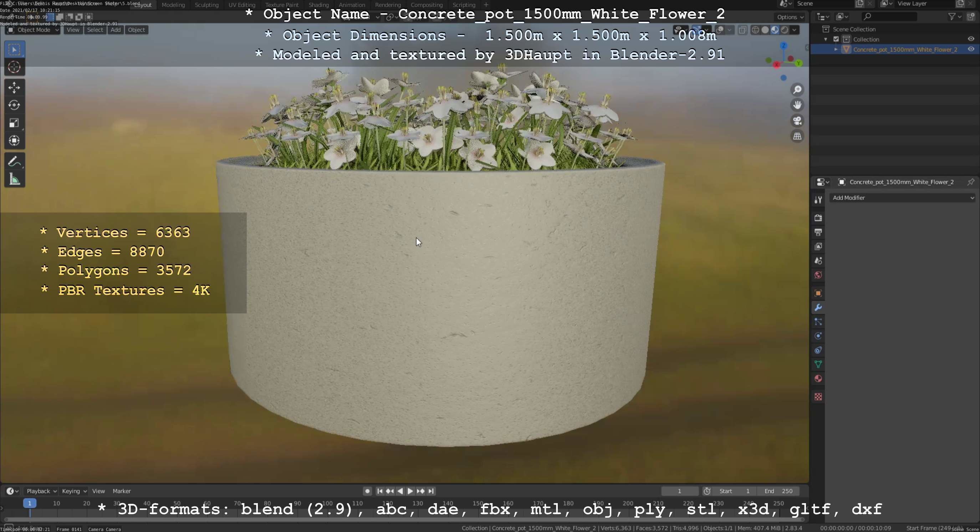Switch perspective/orthographic grid icon
Screen dimensions: 980x532
[797, 136]
